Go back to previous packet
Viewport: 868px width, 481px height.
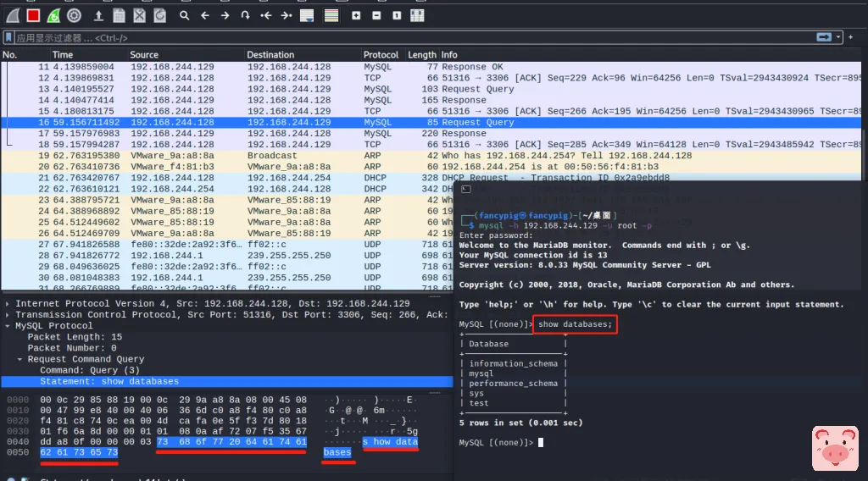click(x=204, y=15)
